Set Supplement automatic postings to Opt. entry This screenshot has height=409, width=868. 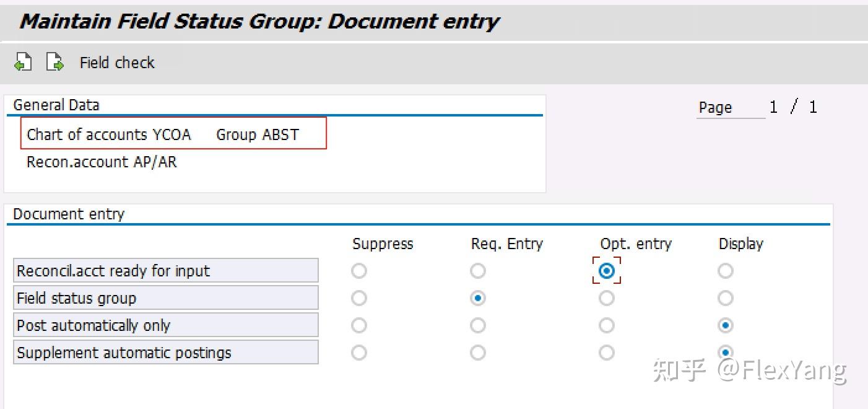607,353
